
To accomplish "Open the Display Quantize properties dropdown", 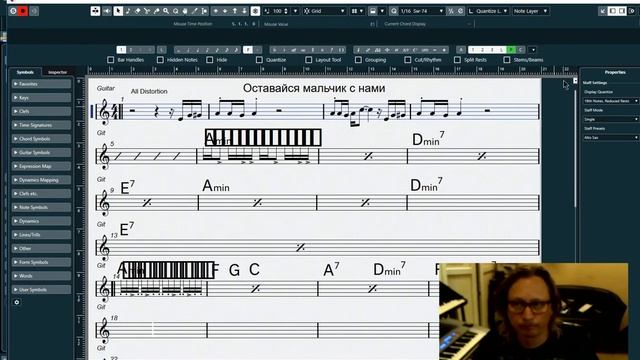I will coord(611,101).
